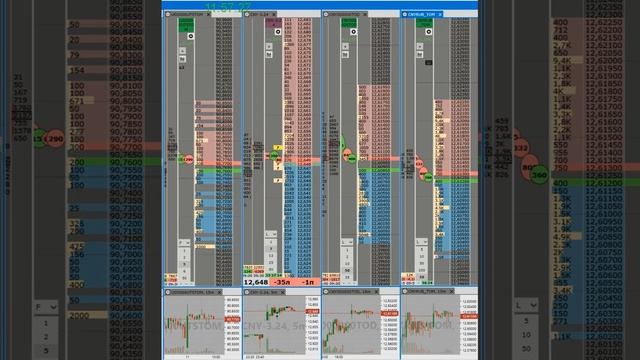Screen dimensions: 640x360
Task: Choose volume preset 5 in the left background window
Action: click(x=46, y=351)
